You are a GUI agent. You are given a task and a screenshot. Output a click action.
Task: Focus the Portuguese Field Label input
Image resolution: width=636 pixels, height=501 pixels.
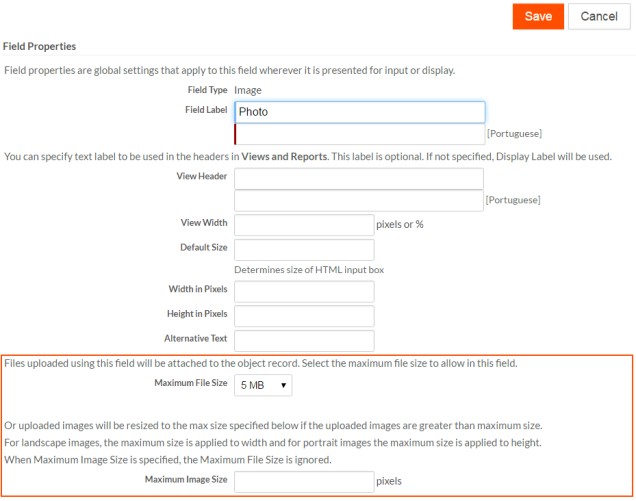click(x=359, y=134)
